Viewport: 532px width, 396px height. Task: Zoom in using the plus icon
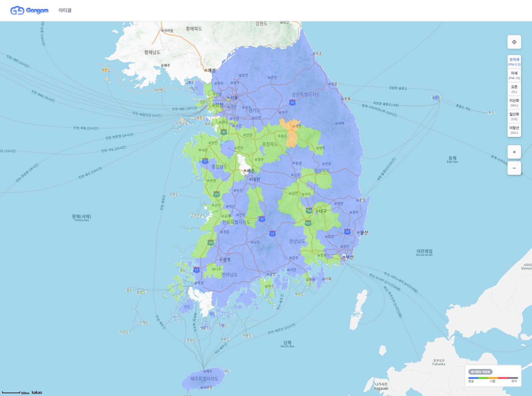pyautogui.click(x=514, y=152)
